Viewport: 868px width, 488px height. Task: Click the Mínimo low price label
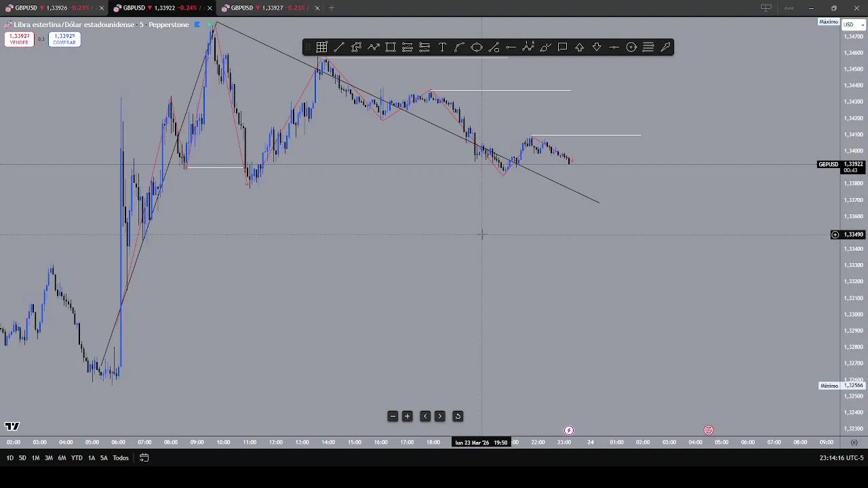[x=829, y=386]
